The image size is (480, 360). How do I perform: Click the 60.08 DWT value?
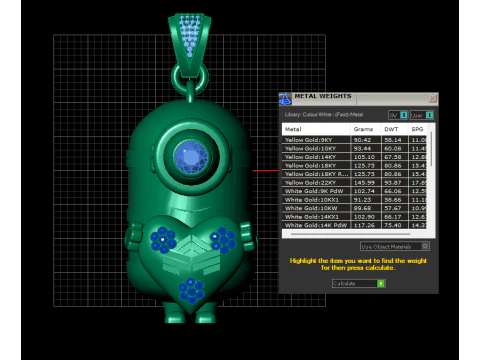coord(393,148)
